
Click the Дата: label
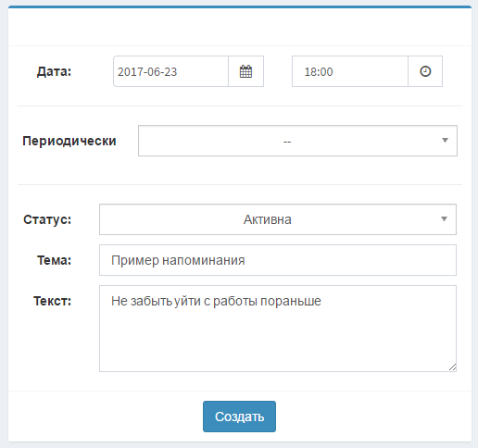(54, 71)
